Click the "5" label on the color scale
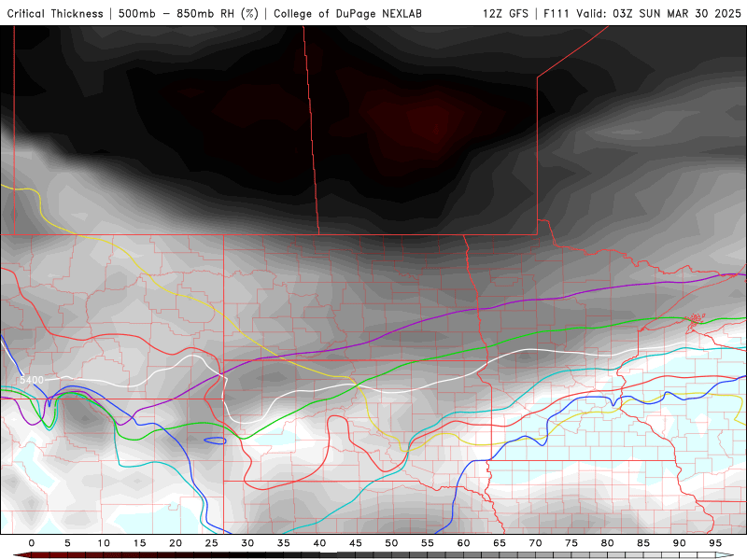Screen dimensions: 747x560 coord(67,543)
